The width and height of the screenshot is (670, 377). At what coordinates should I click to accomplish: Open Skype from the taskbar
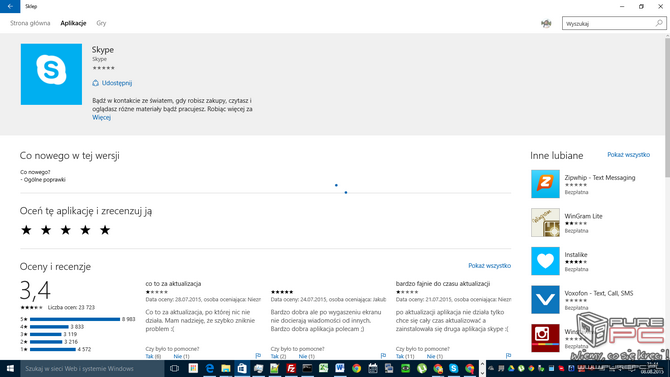[x=453, y=368]
